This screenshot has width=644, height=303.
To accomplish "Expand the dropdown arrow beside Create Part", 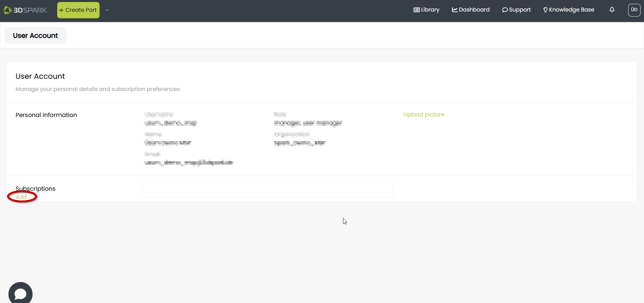I will pos(107,10).
